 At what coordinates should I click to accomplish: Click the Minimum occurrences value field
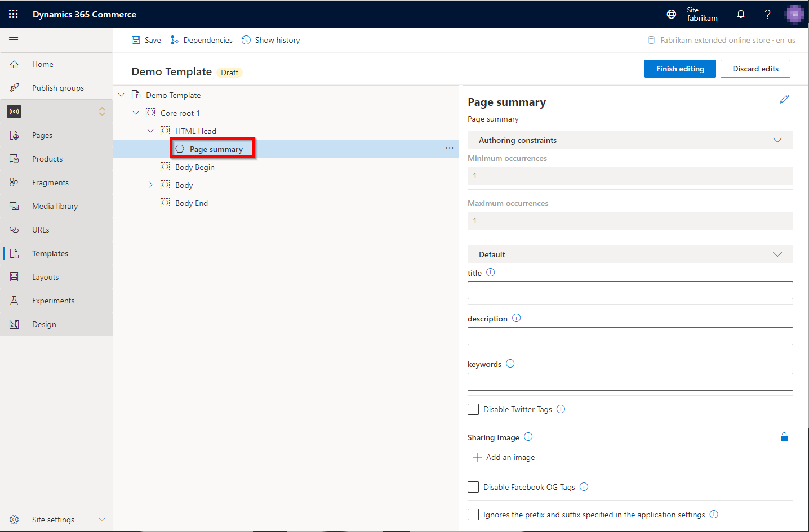point(630,176)
